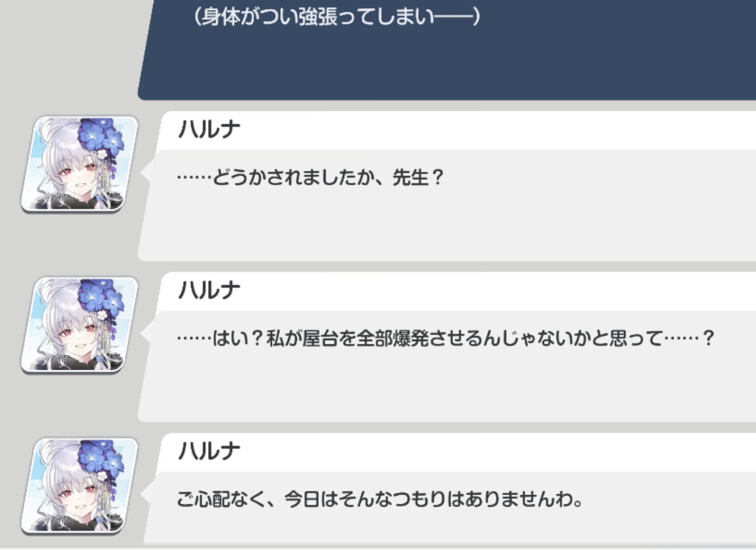This screenshot has width=756, height=550.
Task: Click bubble pointer tail of 'どうかされましたか' message
Action: click(146, 172)
